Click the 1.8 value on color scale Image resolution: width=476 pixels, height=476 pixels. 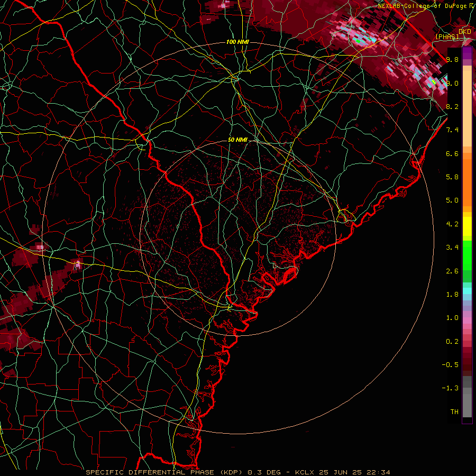(x=452, y=295)
